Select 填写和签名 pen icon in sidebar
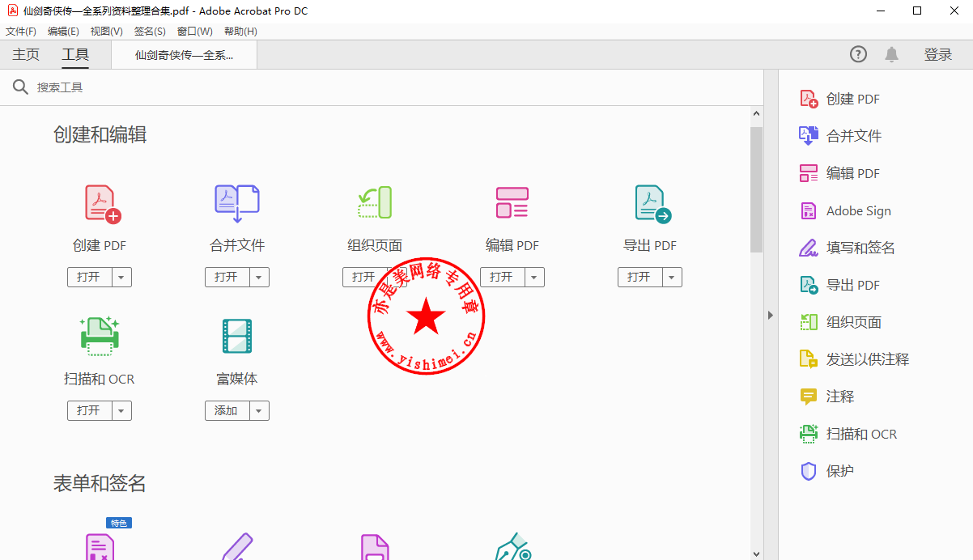The width and height of the screenshot is (973, 560). tap(809, 248)
